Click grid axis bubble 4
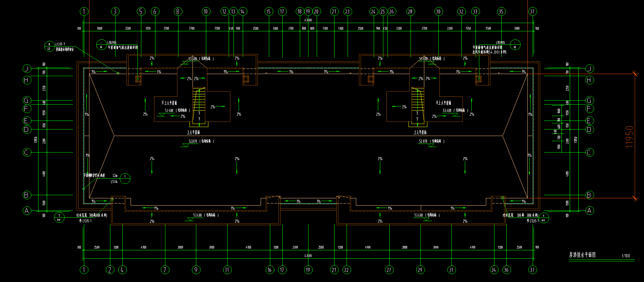644x282 pixels. pyautogui.click(x=122, y=270)
